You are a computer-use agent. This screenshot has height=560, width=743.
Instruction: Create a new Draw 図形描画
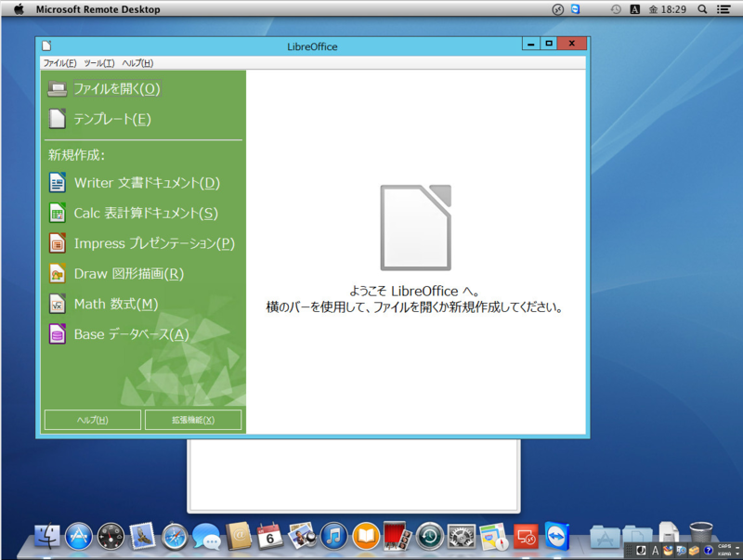click(129, 274)
